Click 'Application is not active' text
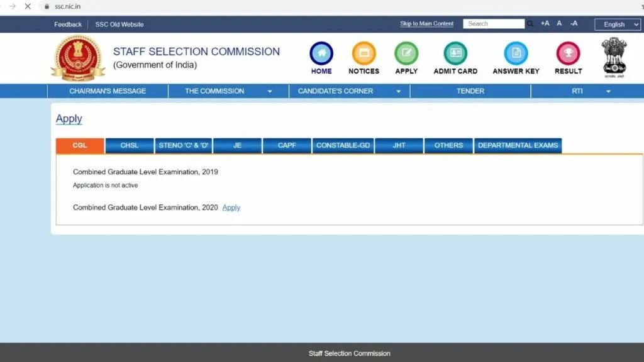644x362 pixels. pos(105,185)
